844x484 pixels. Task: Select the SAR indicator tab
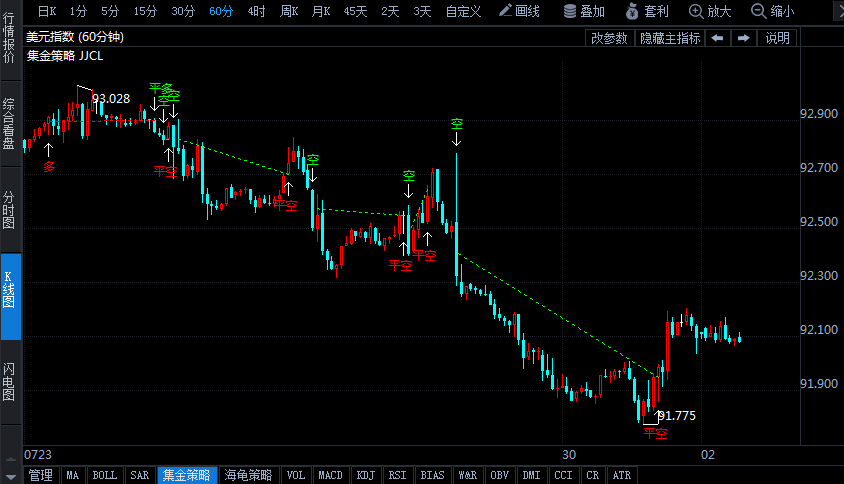click(x=139, y=475)
